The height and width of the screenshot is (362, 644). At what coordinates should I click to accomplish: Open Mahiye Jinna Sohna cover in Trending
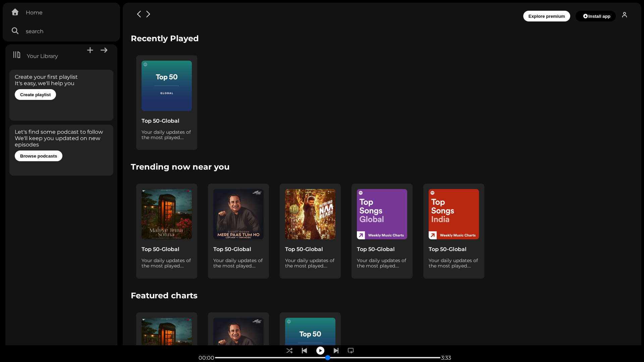pos(167,214)
